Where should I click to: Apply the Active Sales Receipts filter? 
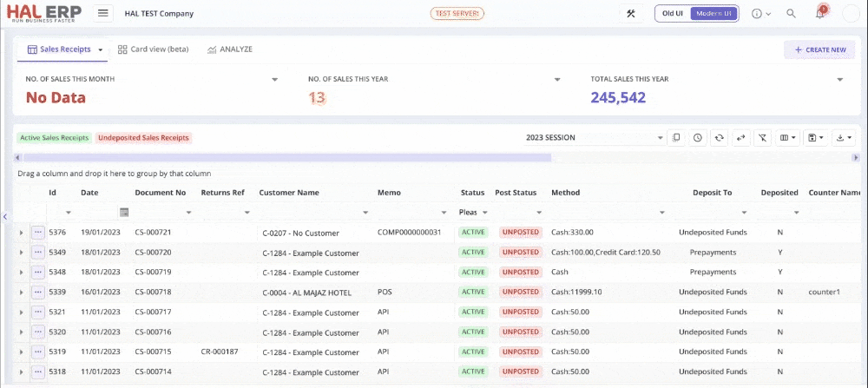(x=55, y=138)
